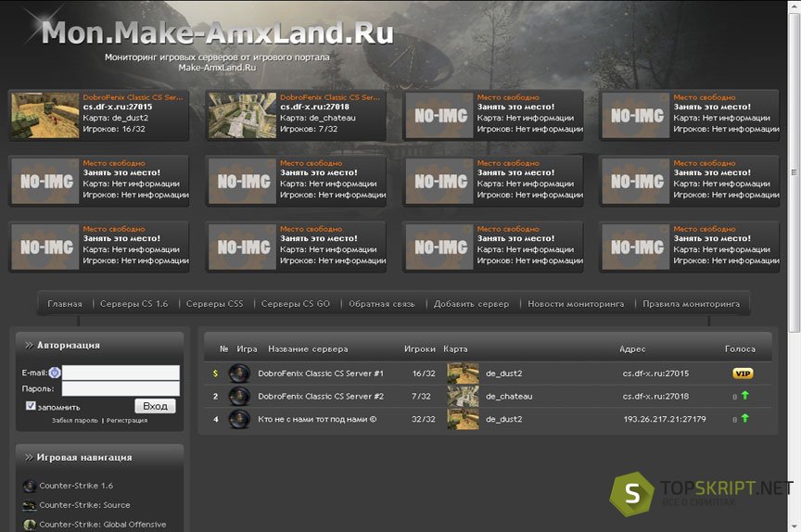
Task: Click Counter-Strike 1.6 navigation icon
Action: 30,486
